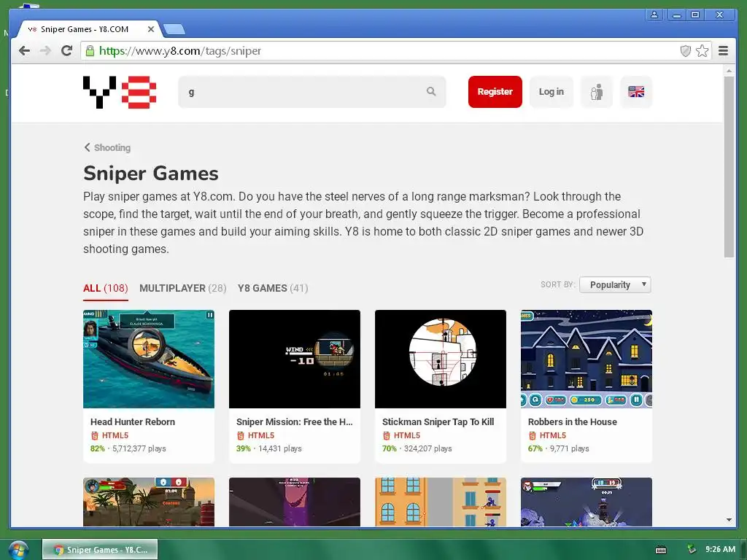This screenshot has height=560, width=747.
Task: Click Robbers in the House thumbnail
Action: [586, 359]
